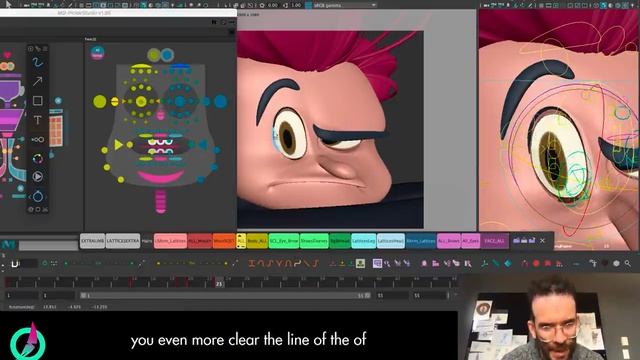Select the large yellow circle face control
The image size is (640, 360).
(x=100, y=101)
